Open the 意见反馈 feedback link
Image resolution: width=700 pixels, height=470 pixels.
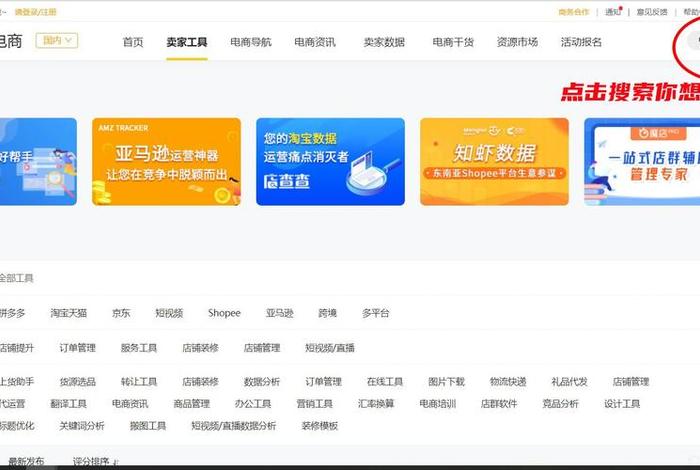[652, 12]
